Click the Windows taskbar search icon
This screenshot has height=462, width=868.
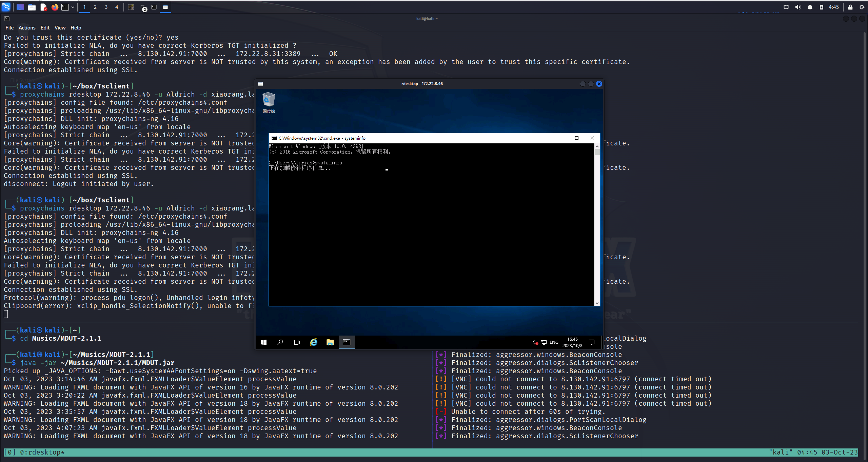280,342
